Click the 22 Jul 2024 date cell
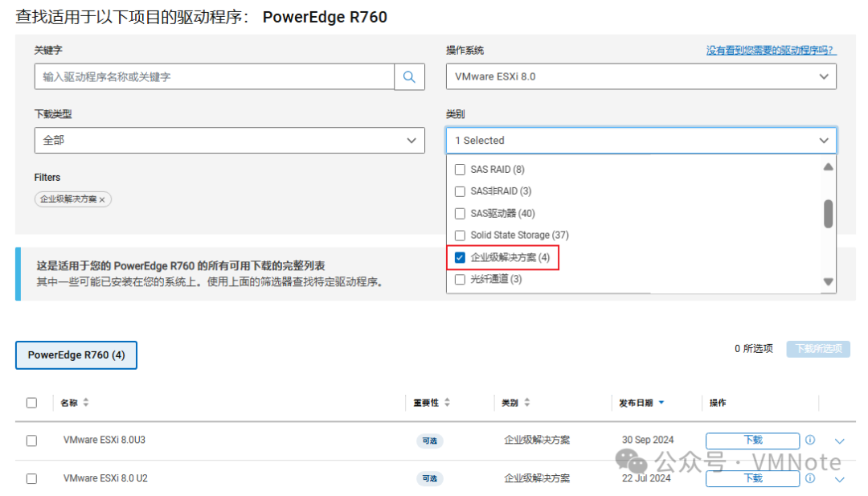Screen dimensions: 868x496 click(x=646, y=478)
